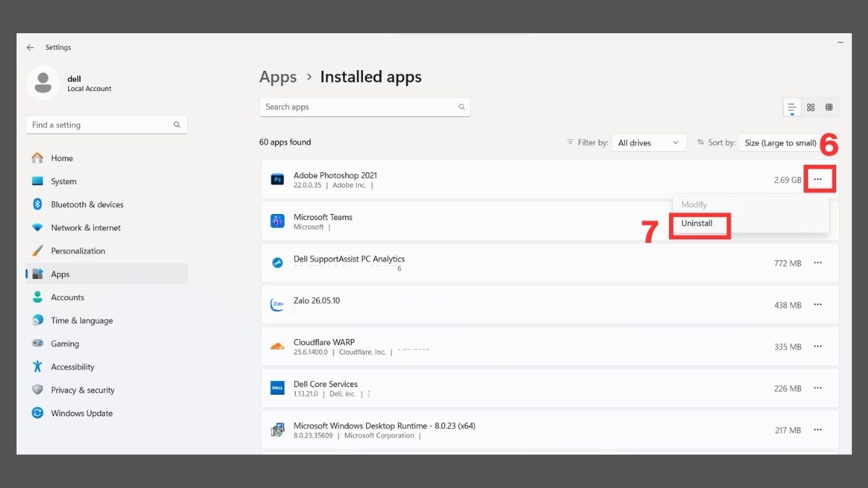
Task: Open Gaming settings
Action: [x=106, y=343]
